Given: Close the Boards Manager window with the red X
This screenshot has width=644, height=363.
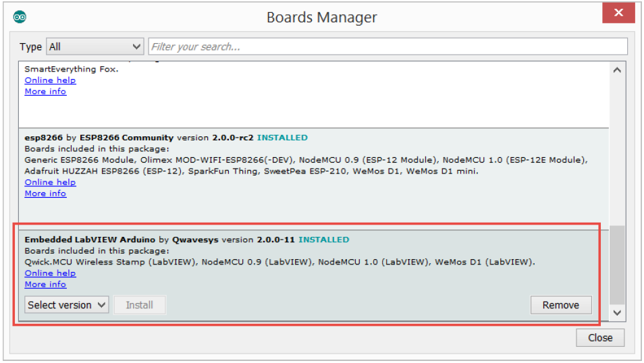Looking at the screenshot, I should pos(618,14).
